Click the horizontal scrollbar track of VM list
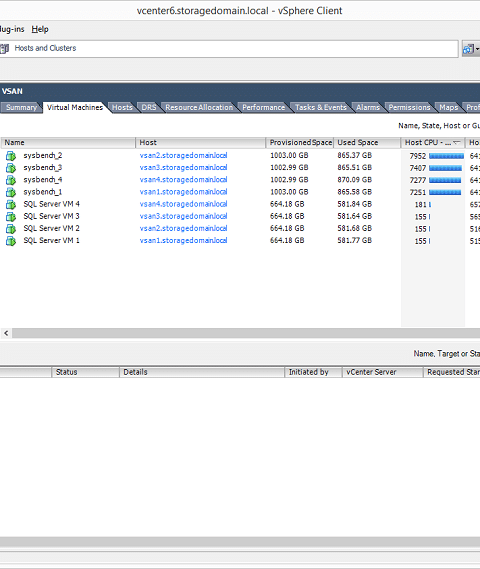480x569 pixels. click(x=246, y=333)
